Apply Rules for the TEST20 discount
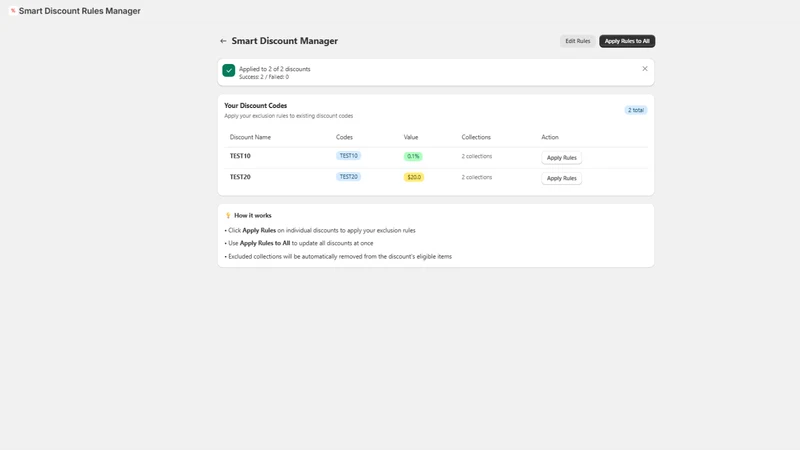Screen dimensions: 800x450 point(561,178)
